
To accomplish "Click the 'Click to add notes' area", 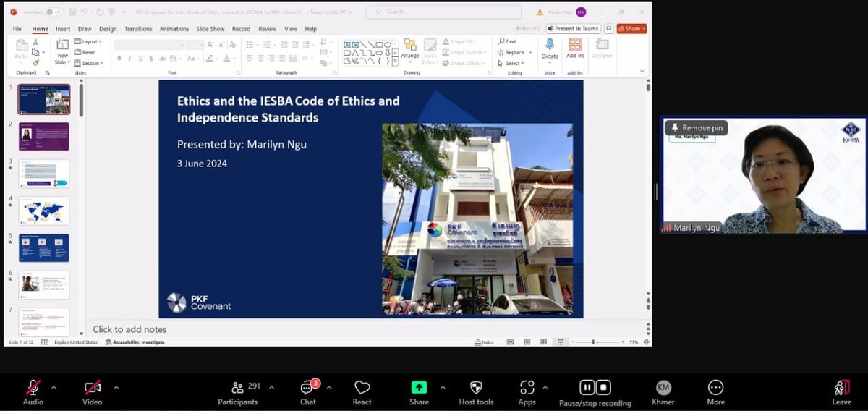I will [x=129, y=329].
